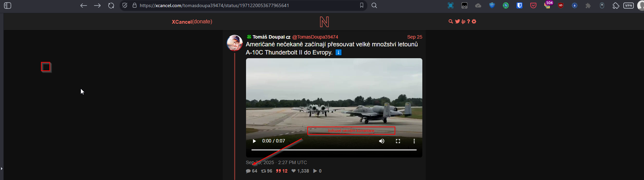Viewport: 644px width, 180px height.
Task: Play the A-10C Thunderbolt video
Action: [254, 141]
